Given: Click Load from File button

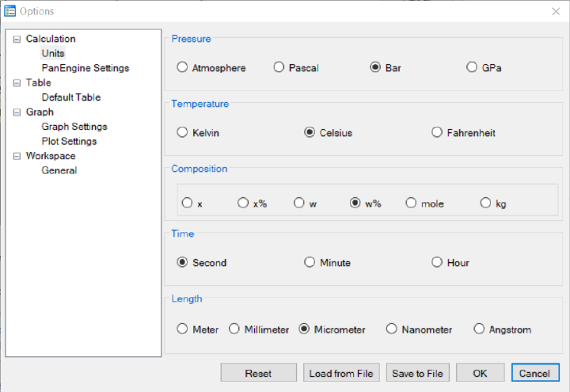Looking at the screenshot, I should [x=341, y=373].
